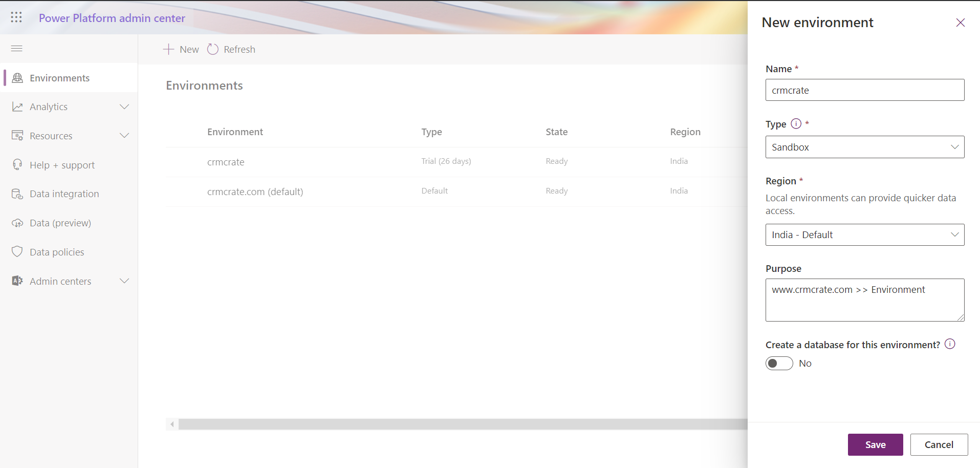Select the Environments globe icon
This screenshot has width=980, height=468.
coord(17,77)
